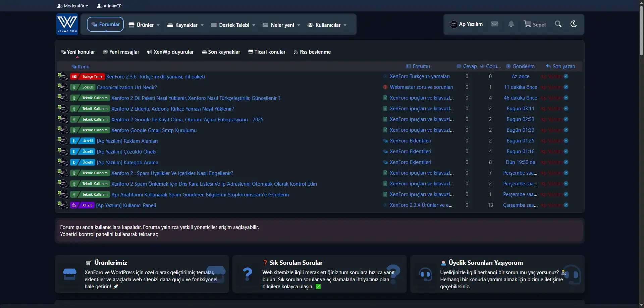Click forum icon beside XenForo Eklentileri, Reklam Alanları row
Image resolution: width=644 pixels, height=308 pixels.
pyautogui.click(x=385, y=141)
